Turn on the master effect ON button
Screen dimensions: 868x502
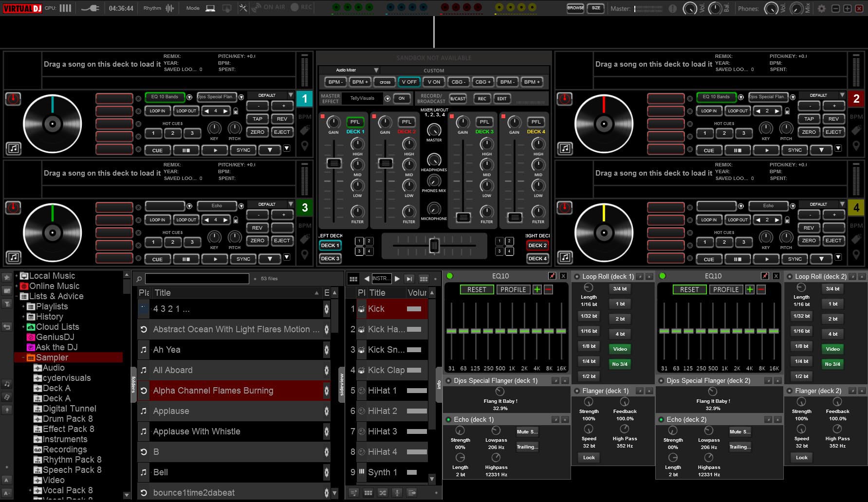[401, 98]
